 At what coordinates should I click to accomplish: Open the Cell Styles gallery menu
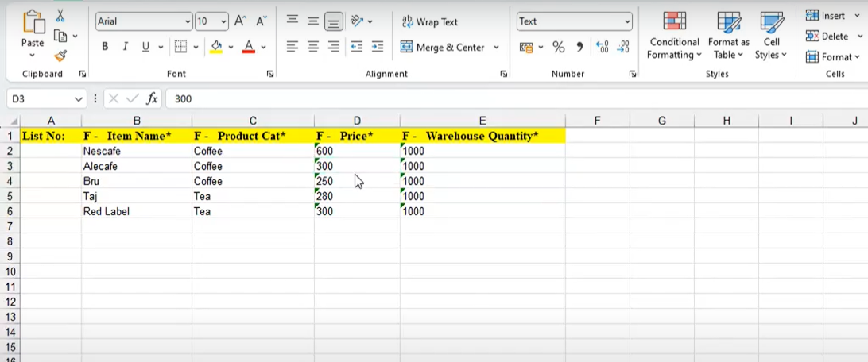pyautogui.click(x=771, y=37)
